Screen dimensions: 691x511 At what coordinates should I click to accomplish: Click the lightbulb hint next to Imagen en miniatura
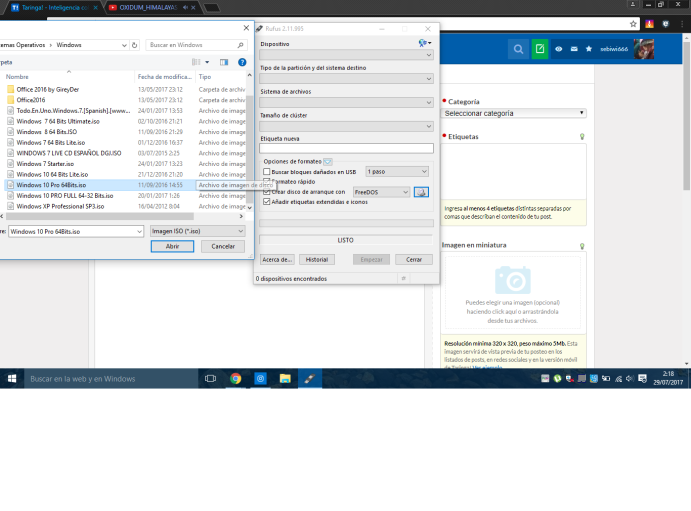[x=582, y=246]
